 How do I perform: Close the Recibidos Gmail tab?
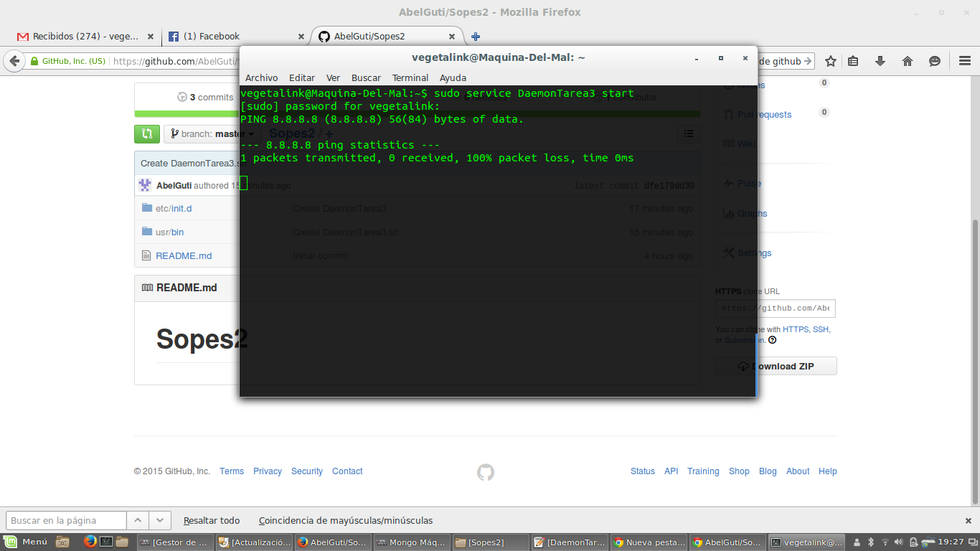coord(151,37)
